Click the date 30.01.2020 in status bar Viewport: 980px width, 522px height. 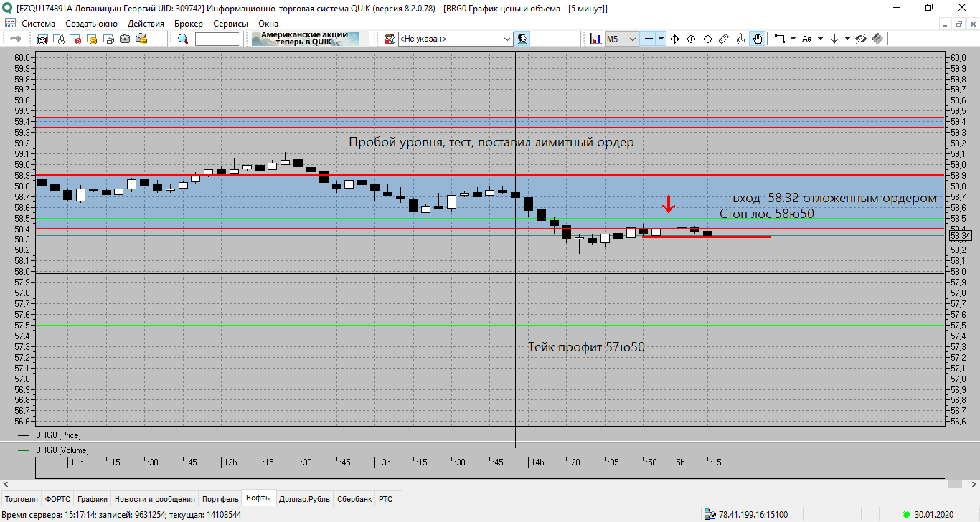click(934, 514)
